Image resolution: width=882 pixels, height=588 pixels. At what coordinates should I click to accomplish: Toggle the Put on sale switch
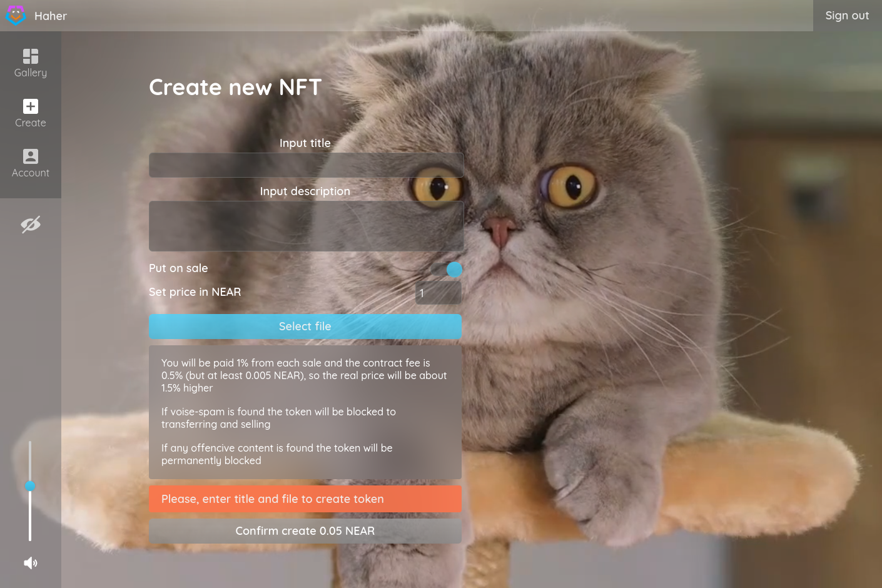point(447,270)
